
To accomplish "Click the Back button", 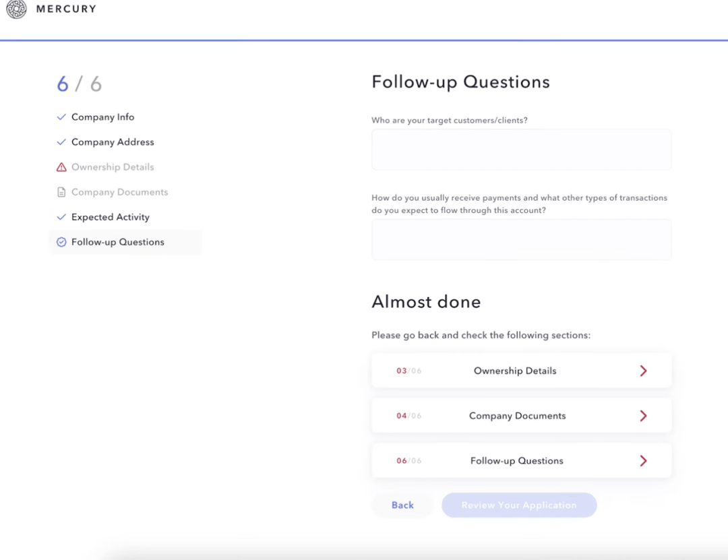I will [x=402, y=505].
